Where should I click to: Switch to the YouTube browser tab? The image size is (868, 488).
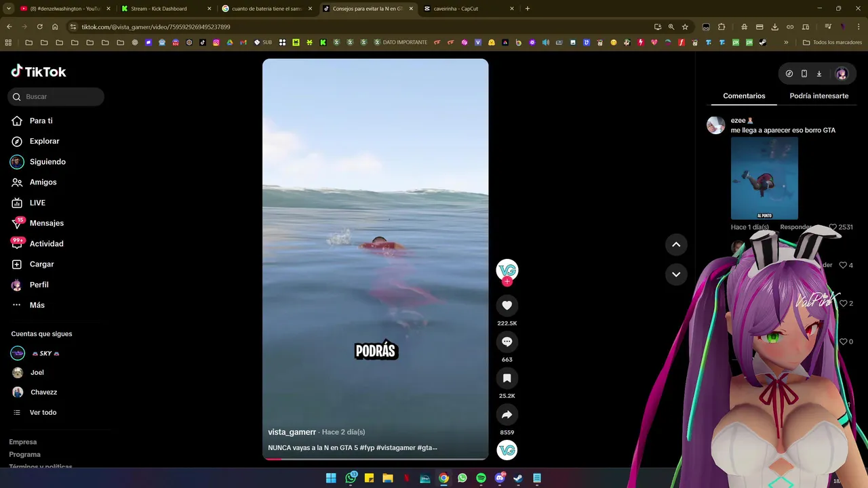pos(65,9)
